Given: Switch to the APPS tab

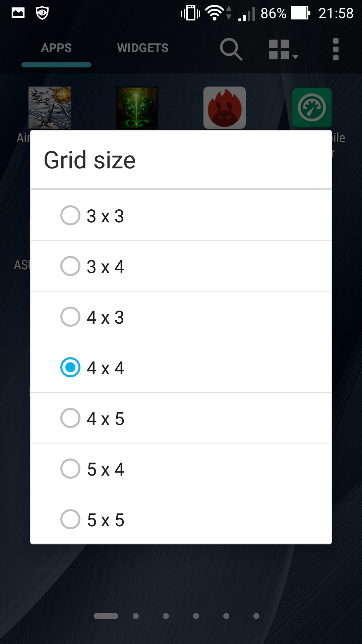Looking at the screenshot, I should coord(56,48).
